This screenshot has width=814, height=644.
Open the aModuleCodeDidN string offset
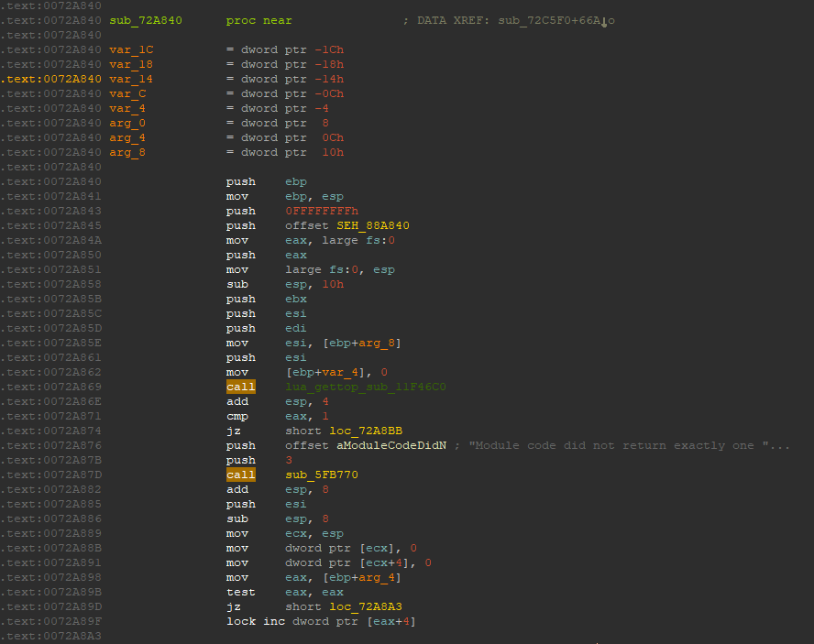pos(391,445)
